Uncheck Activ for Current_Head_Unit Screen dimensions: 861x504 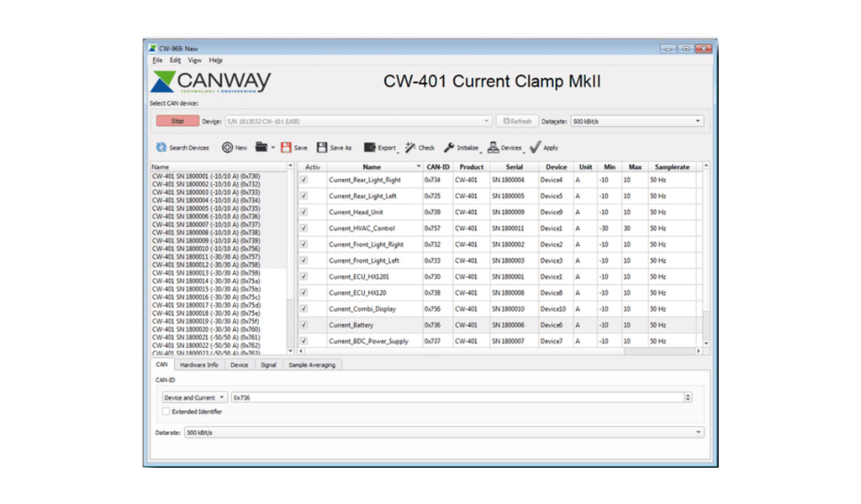(304, 213)
